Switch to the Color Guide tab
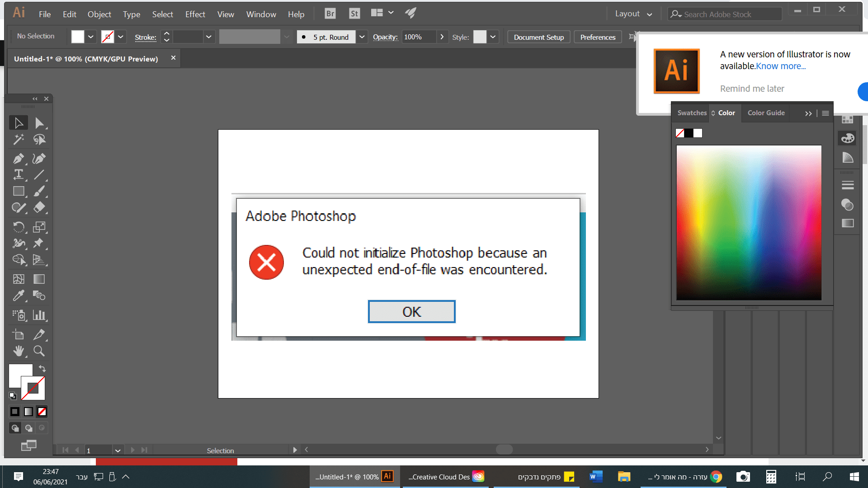The image size is (868, 488). pyautogui.click(x=766, y=113)
